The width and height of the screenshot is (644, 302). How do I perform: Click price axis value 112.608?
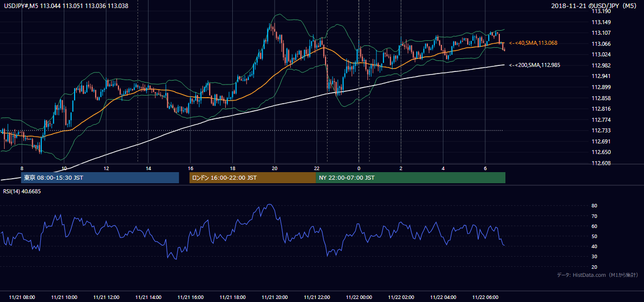coord(601,163)
